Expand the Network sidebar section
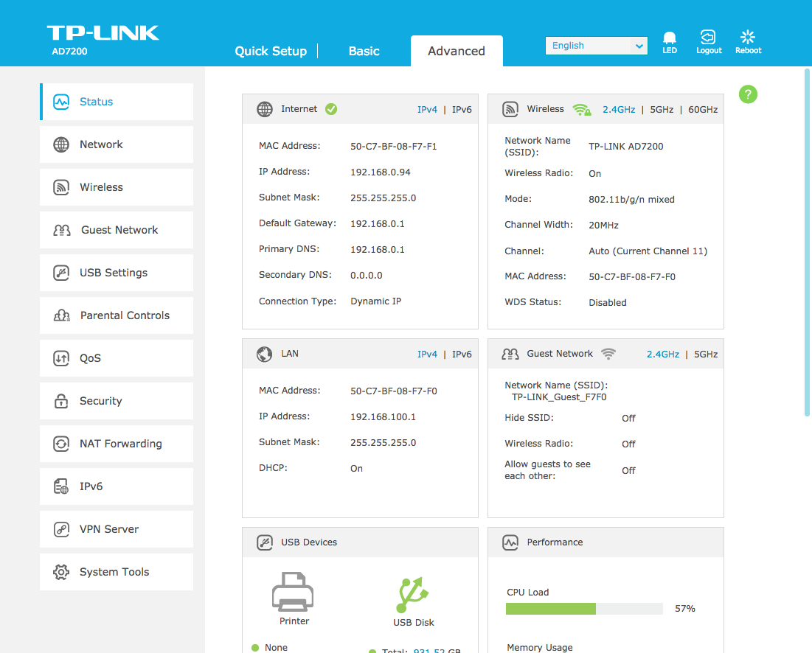This screenshot has width=812, height=653. coord(117,144)
